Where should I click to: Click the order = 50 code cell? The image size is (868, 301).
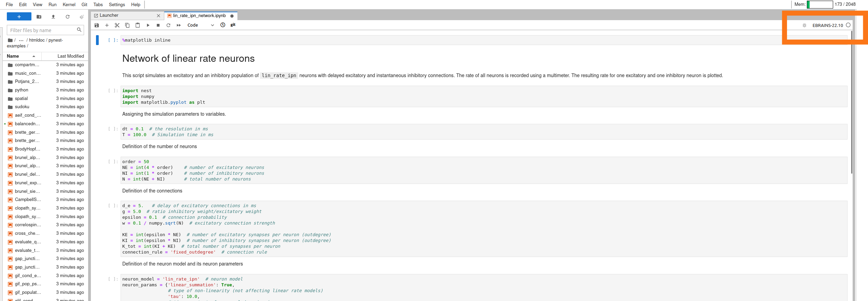point(484,170)
